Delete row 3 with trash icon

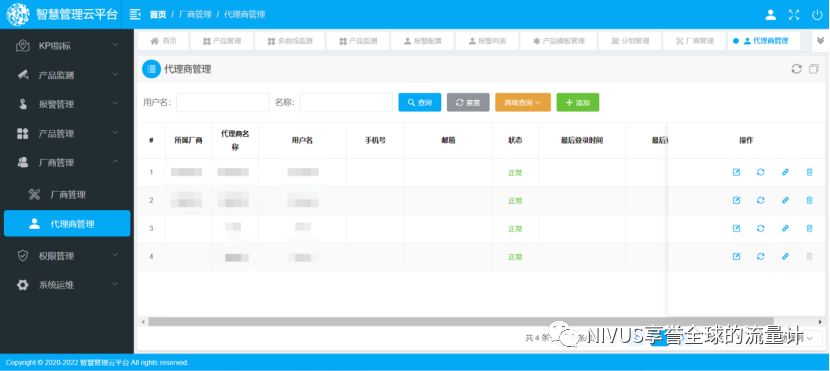pos(809,228)
